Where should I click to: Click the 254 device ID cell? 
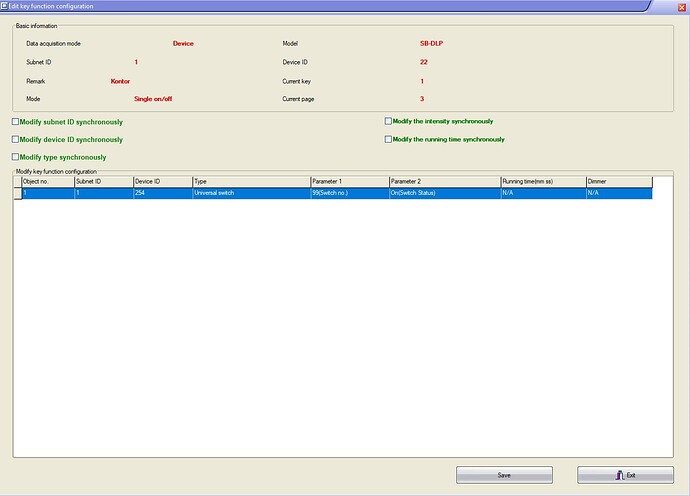click(x=163, y=193)
